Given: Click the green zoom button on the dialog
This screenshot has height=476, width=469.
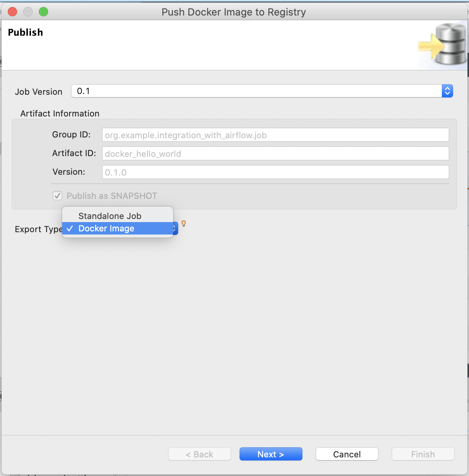Looking at the screenshot, I should [x=43, y=12].
